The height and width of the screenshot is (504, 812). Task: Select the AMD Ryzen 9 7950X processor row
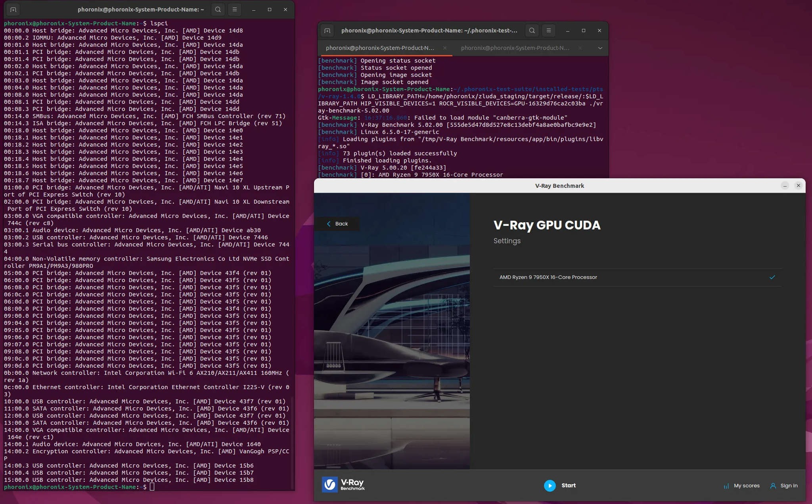[x=638, y=277]
